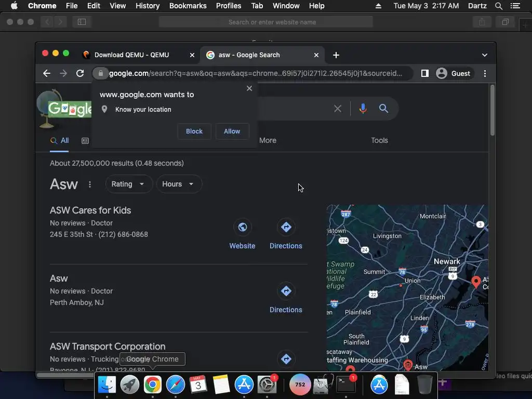The height and width of the screenshot is (399, 532).
Task: Expand the tab search chevron
Action: click(x=485, y=55)
